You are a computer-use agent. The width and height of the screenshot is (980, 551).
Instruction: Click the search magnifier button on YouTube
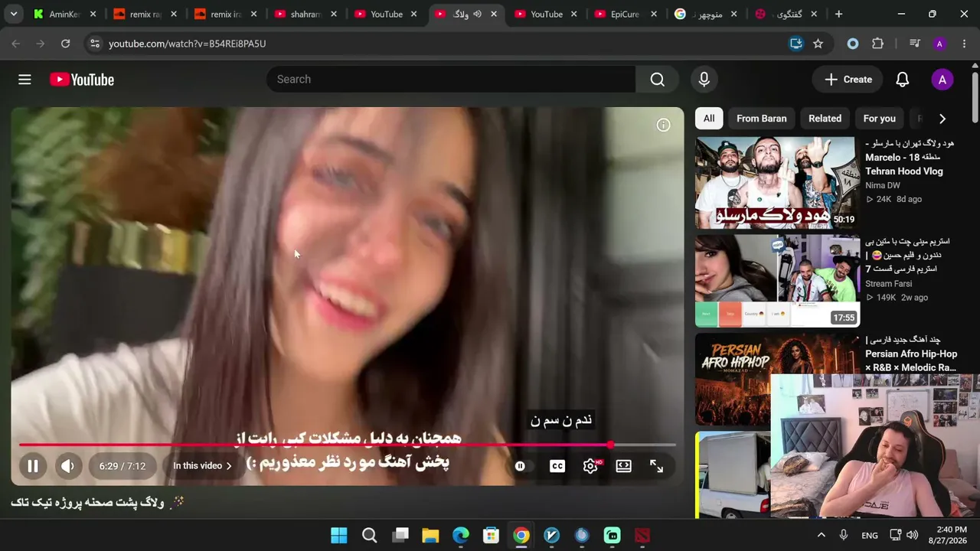tap(657, 80)
